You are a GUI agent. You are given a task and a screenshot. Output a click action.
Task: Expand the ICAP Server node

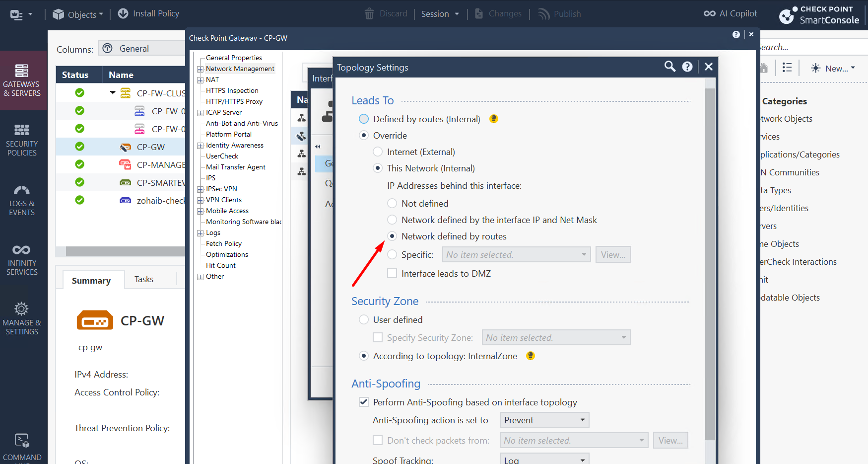point(200,113)
